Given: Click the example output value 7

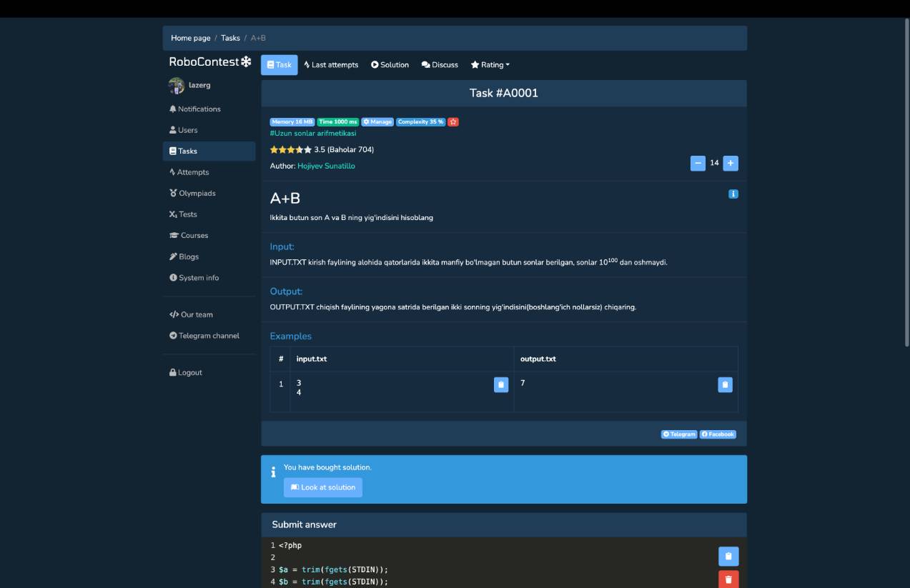Looking at the screenshot, I should click(x=523, y=383).
